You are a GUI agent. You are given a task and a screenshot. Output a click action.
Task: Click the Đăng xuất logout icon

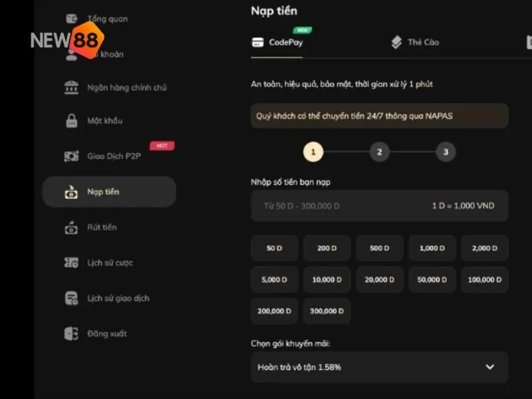point(71,334)
